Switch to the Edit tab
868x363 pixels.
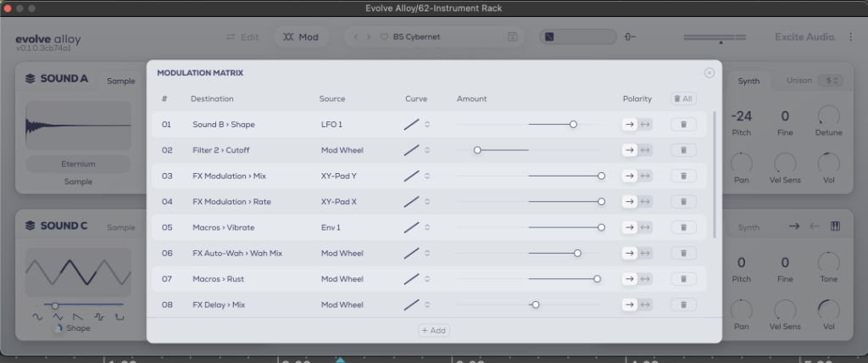(242, 37)
